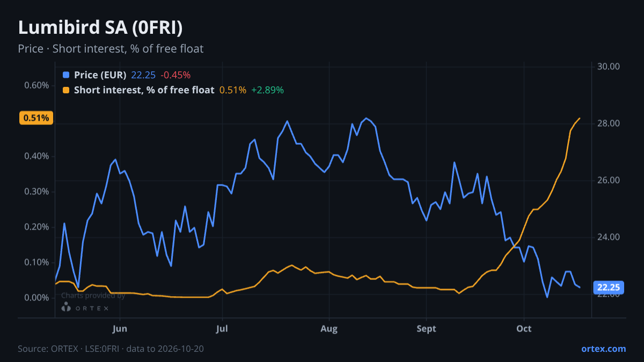Click the 24.00 right axis label
Image resolution: width=644 pixels, height=362 pixels.
click(x=608, y=237)
